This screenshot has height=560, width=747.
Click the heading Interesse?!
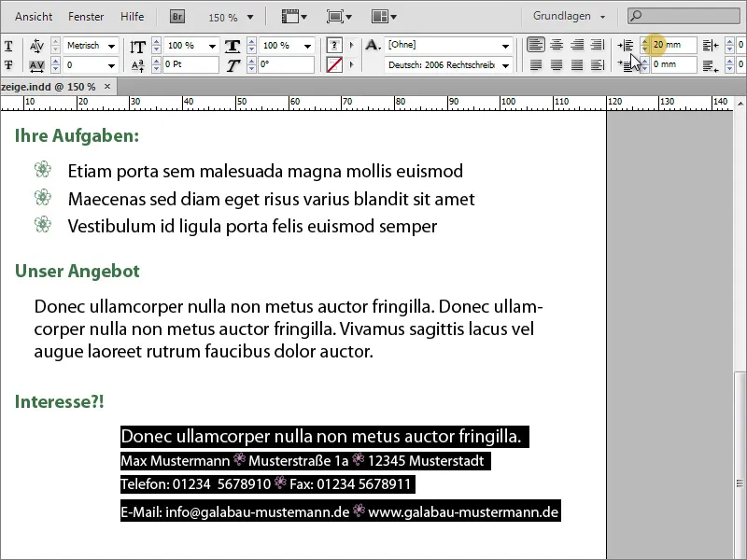click(x=60, y=401)
